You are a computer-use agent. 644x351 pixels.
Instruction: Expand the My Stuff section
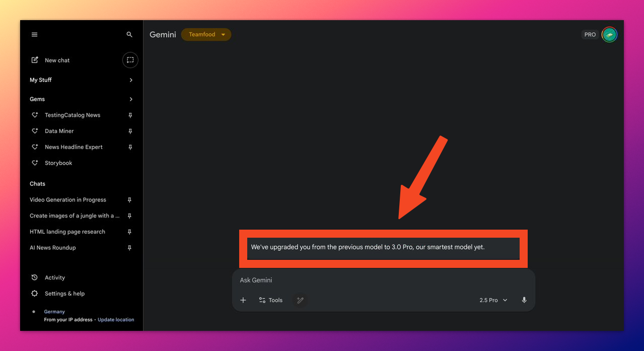131,80
